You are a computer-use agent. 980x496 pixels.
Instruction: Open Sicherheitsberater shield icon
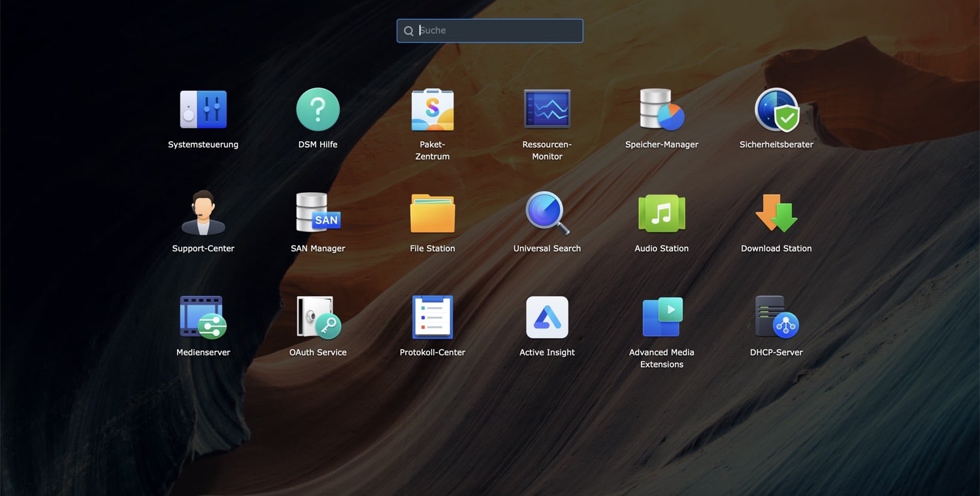(776, 110)
